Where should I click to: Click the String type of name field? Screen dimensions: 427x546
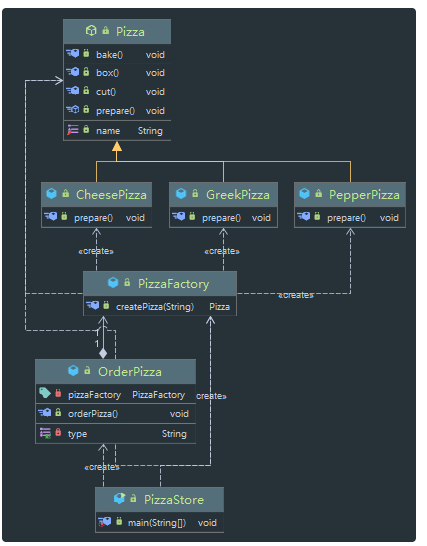[150, 131]
